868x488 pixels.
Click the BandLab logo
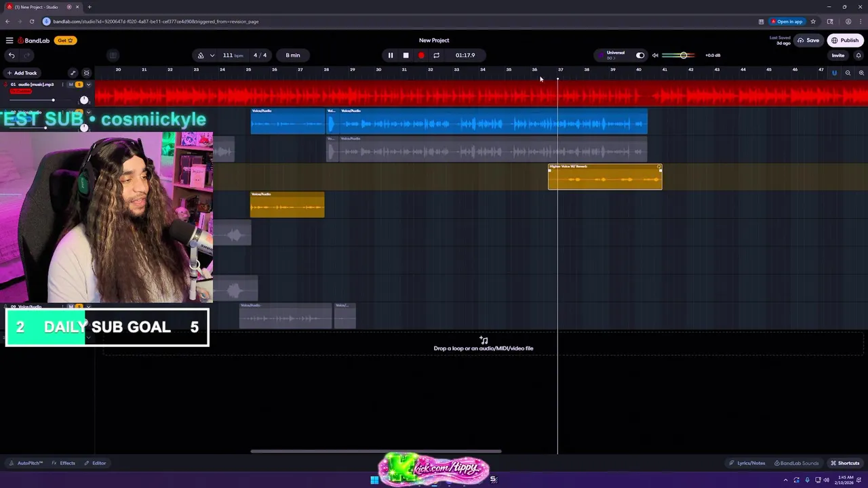pyautogui.click(x=34, y=41)
